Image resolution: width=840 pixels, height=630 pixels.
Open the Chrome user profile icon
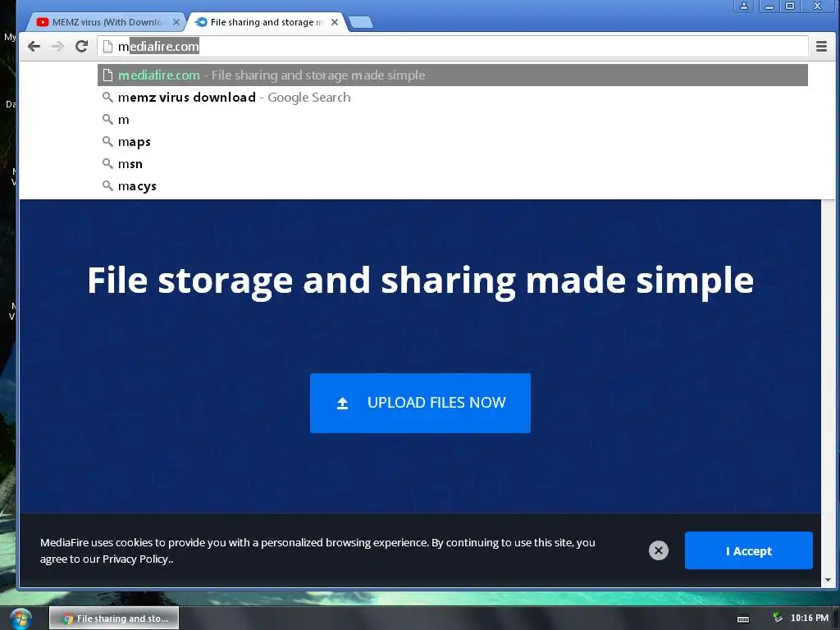743,6
